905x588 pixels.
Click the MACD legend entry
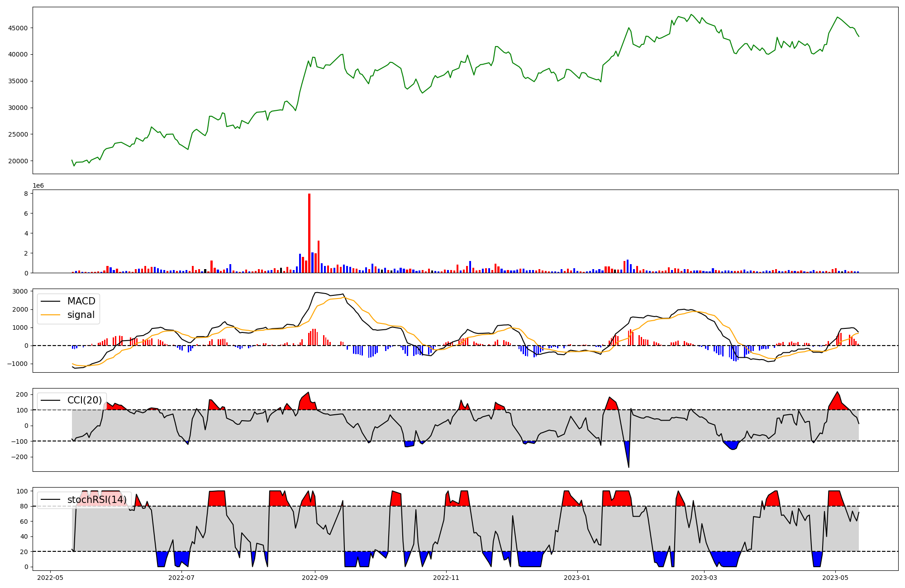point(81,301)
